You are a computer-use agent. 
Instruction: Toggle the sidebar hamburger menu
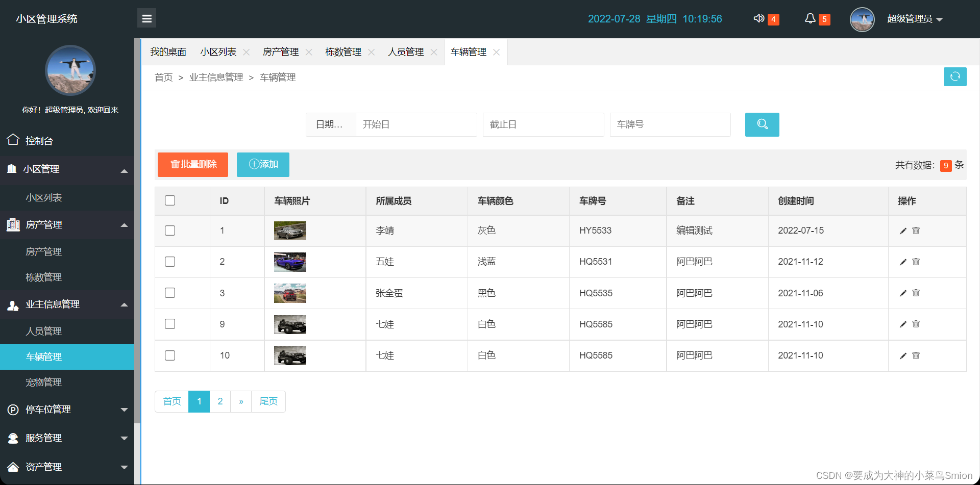point(146,18)
